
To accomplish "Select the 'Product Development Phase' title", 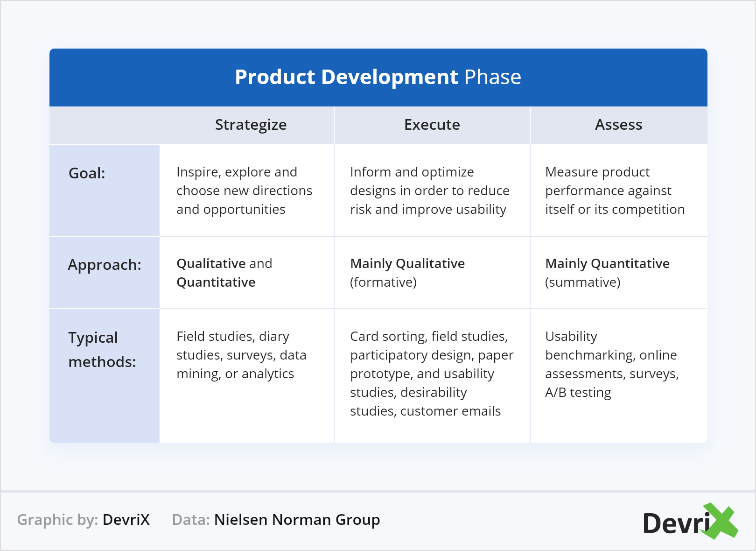I will click(x=378, y=77).
